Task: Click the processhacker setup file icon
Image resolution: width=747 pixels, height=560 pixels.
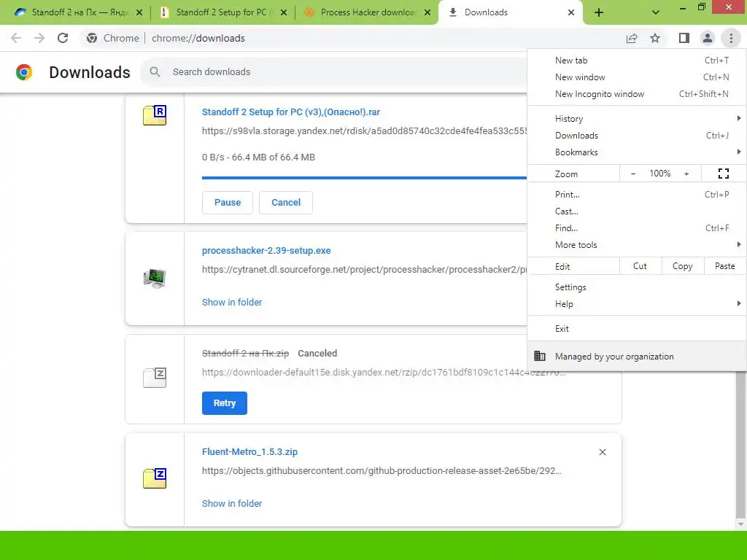Action: click(155, 278)
